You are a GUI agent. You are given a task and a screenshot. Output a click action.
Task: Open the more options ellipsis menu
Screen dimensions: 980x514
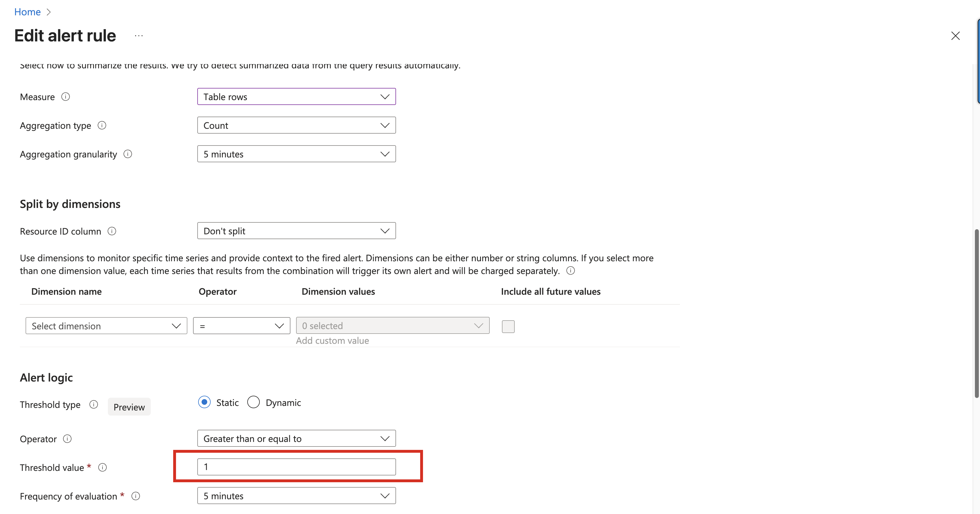[139, 36]
